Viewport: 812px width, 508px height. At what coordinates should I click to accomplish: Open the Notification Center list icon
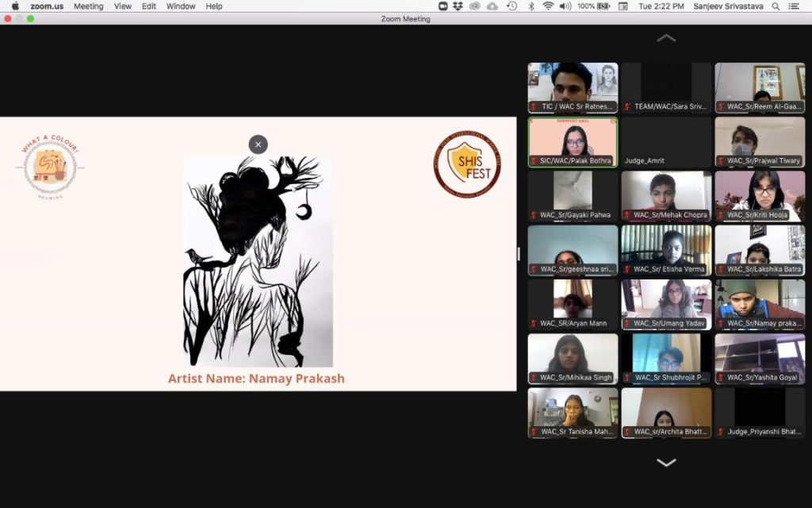coord(795,6)
